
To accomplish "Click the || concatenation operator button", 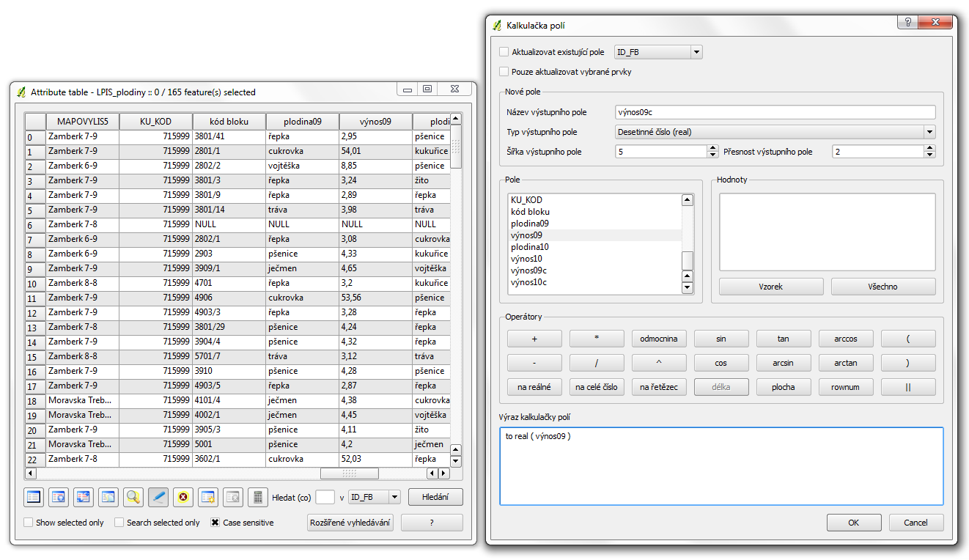I will click(x=908, y=387).
